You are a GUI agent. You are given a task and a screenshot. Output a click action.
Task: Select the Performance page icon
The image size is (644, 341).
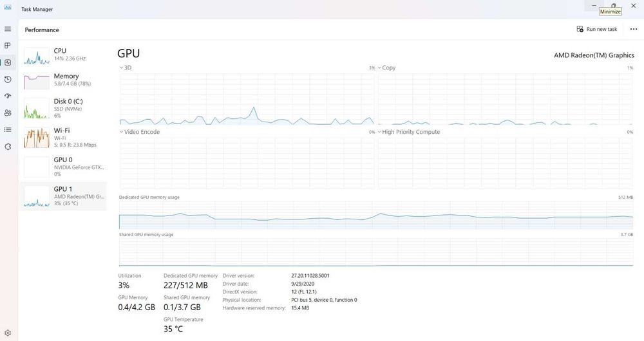pos(7,62)
